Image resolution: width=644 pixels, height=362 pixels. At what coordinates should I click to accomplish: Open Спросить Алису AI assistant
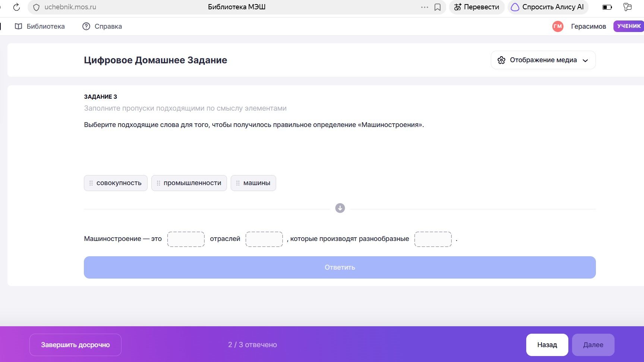click(548, 7)
